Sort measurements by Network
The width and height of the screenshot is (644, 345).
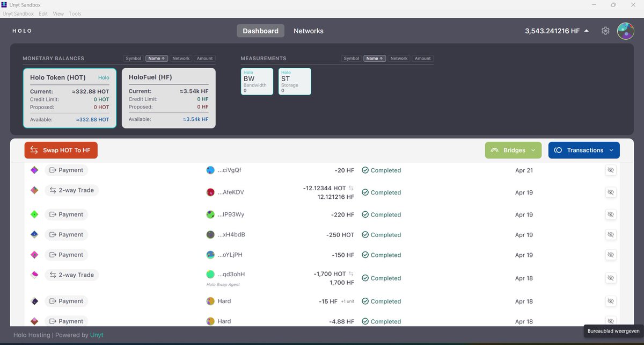[399, 58]
